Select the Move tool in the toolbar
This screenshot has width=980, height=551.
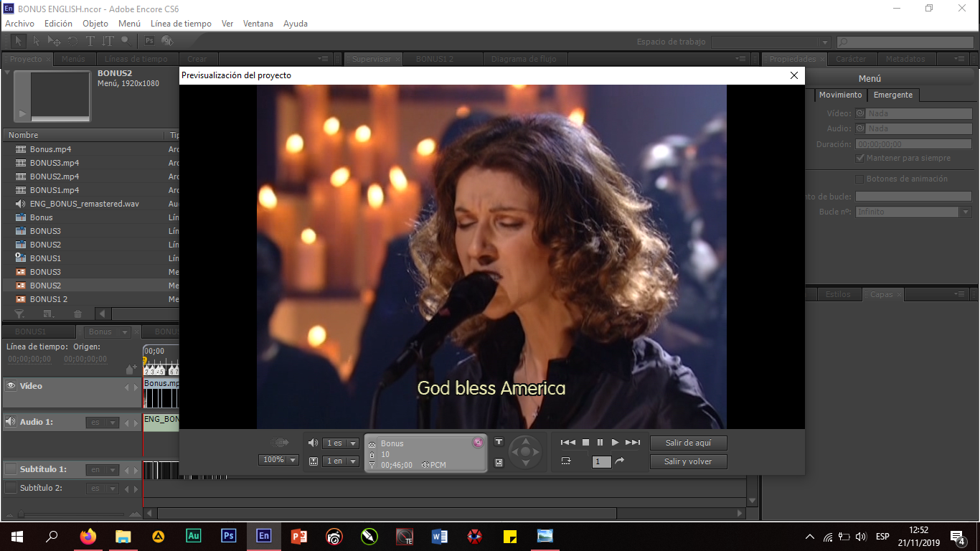(55, 41)
